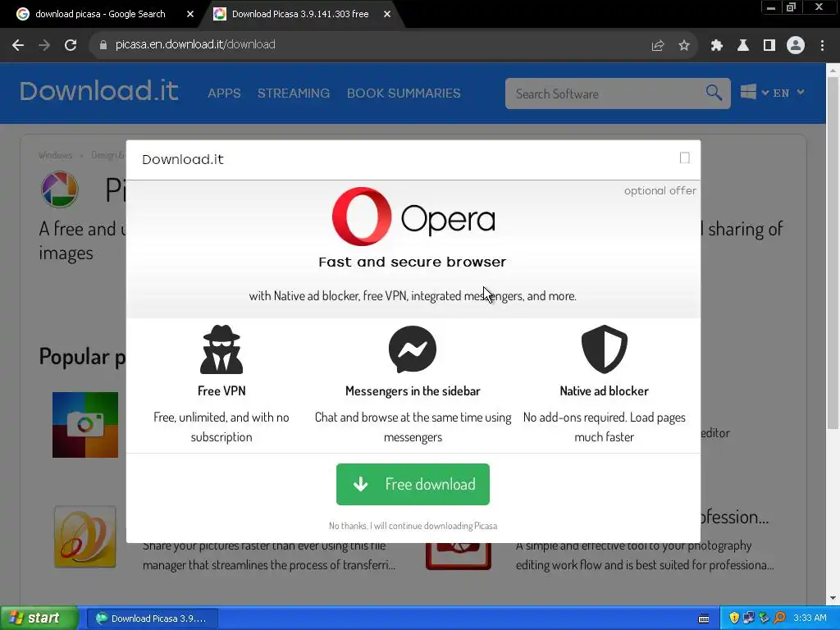Image resolution: width=840 pixels, height=630 pixels.
Task: Click the Picasa app logo icon
Action: [x=60, y=189]
